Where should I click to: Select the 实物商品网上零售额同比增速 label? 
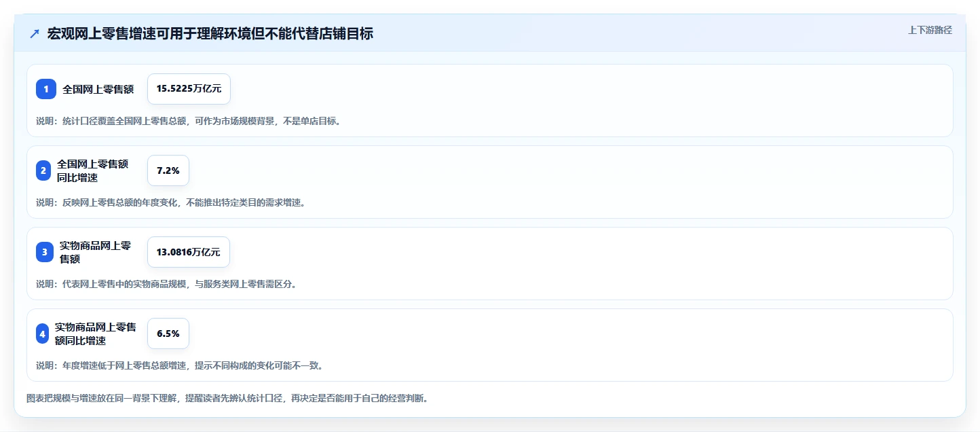tap(96, 334)
